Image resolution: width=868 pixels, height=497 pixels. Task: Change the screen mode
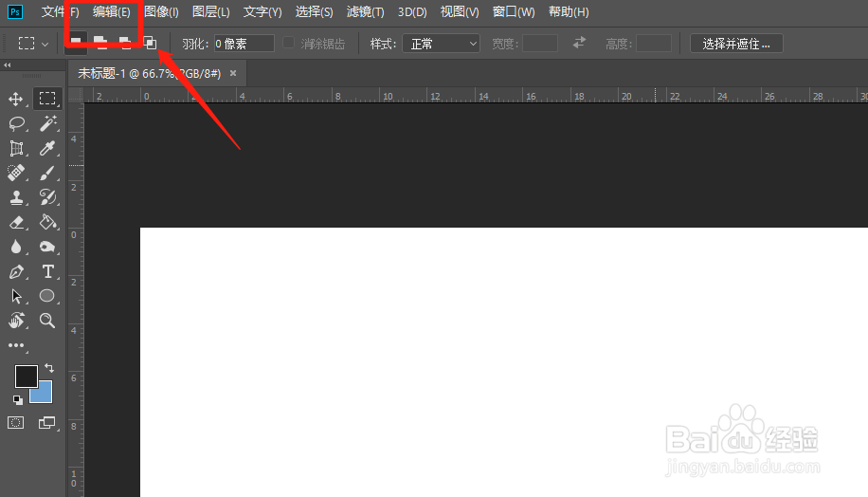(47, 423)
